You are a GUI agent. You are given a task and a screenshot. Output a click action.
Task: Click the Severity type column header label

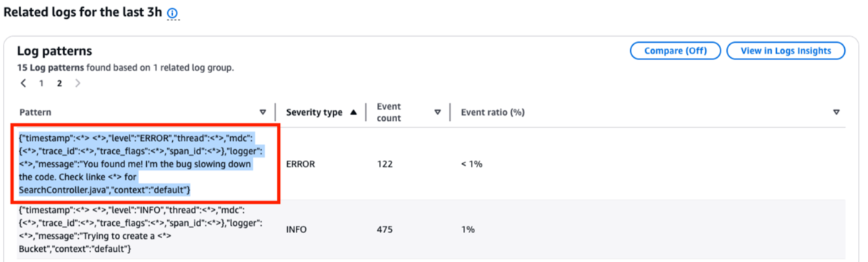(x=315, y=112)
